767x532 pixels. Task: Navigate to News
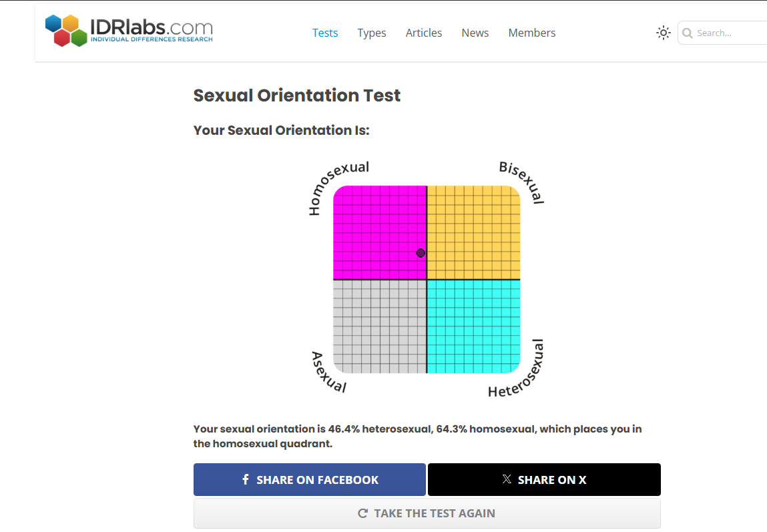[x=475, y=33]
